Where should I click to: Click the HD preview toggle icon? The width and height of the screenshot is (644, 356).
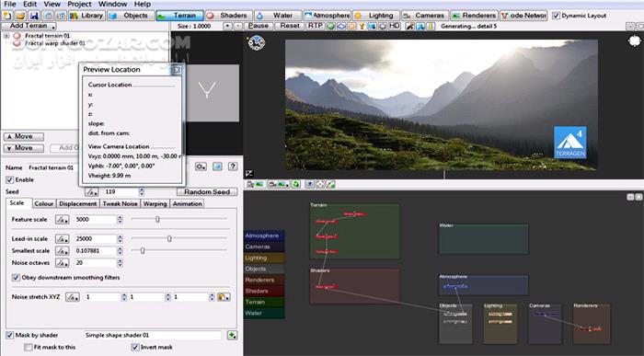pos(395,26)
